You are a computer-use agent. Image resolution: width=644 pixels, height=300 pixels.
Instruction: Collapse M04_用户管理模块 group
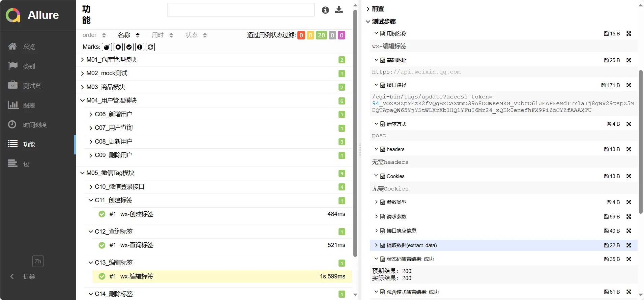point(214,100)
